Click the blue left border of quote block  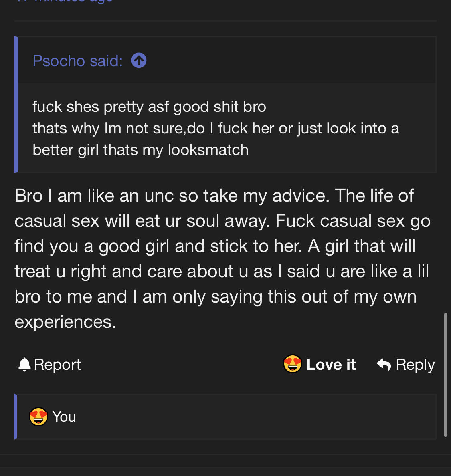click(x=16, y=105)
